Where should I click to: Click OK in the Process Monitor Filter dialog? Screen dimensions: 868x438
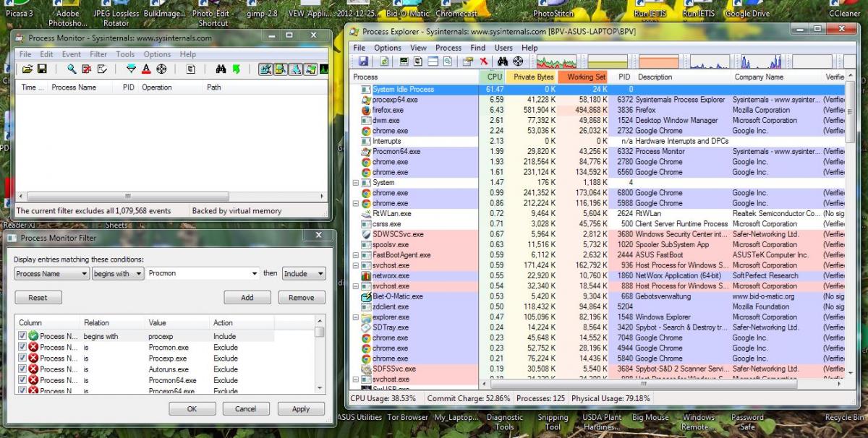192,408
